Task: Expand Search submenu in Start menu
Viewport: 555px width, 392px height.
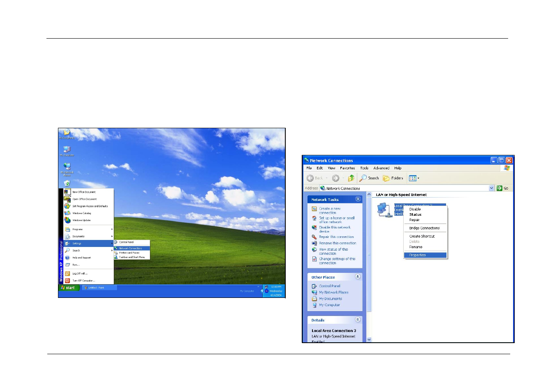Action: (x=88, y=250)
